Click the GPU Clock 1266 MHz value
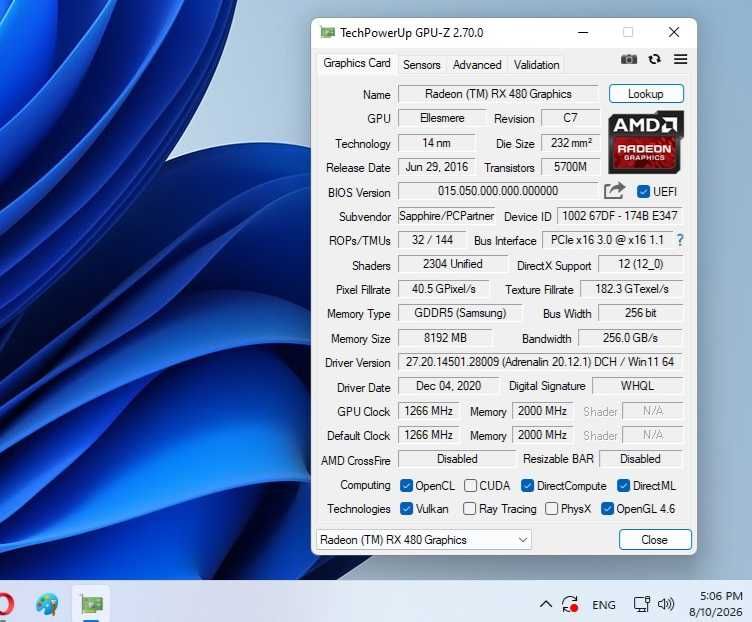The image size is (752, 622). [x=428, y=411]
